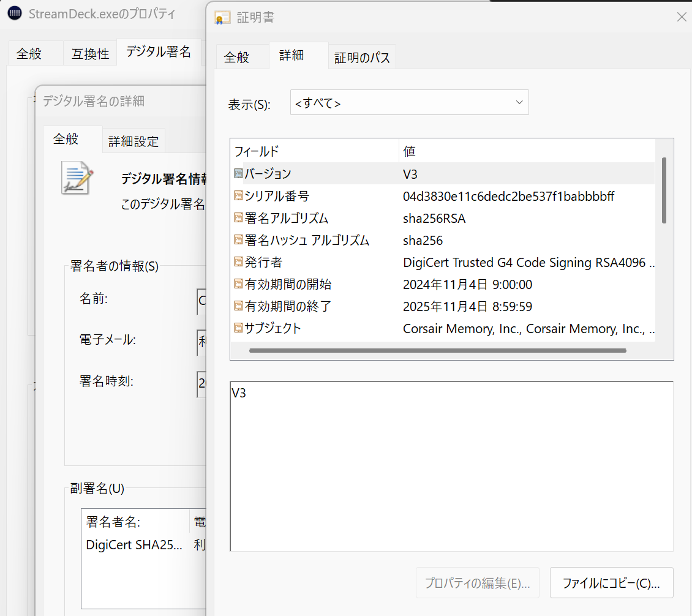Image resolution: width=692 pixels, height=616 pixels.
Task: Select the 署名アルゴリズム field icon
Action: pyautogui.click(x=238, y=217)
